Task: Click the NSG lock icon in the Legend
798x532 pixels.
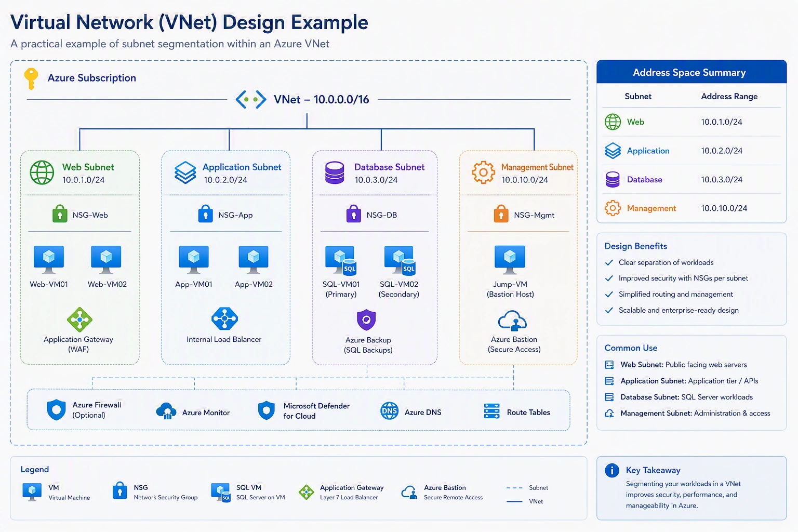Action: [x=120, y=491]
